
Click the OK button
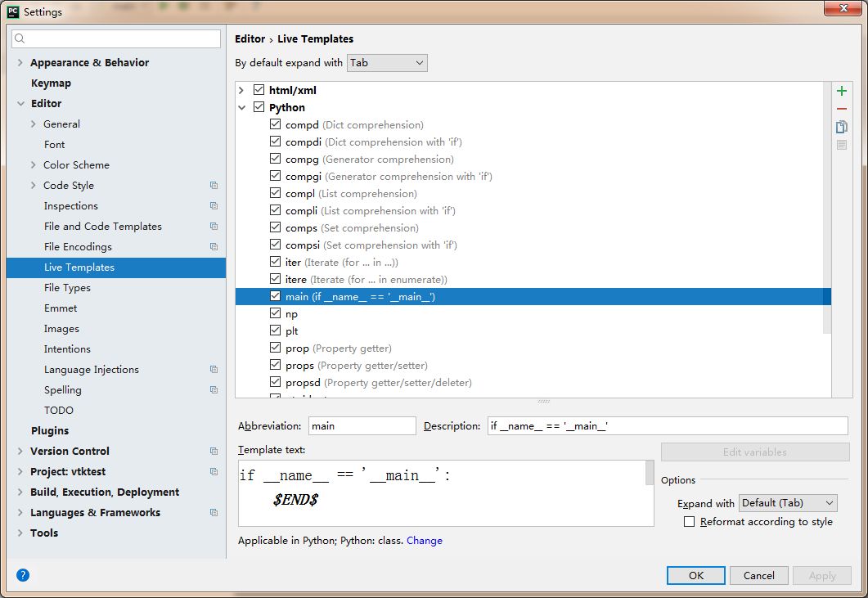[696, 575]
